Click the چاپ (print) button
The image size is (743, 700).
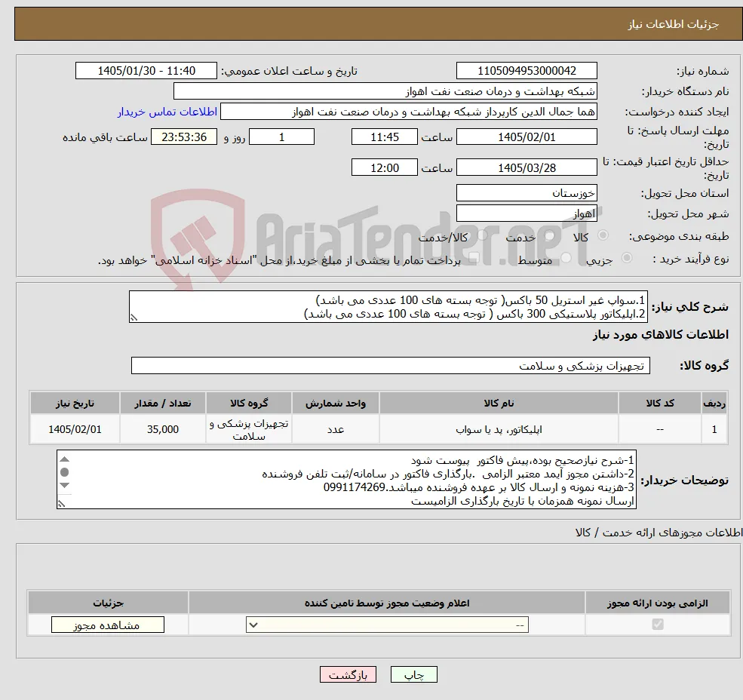413,675
